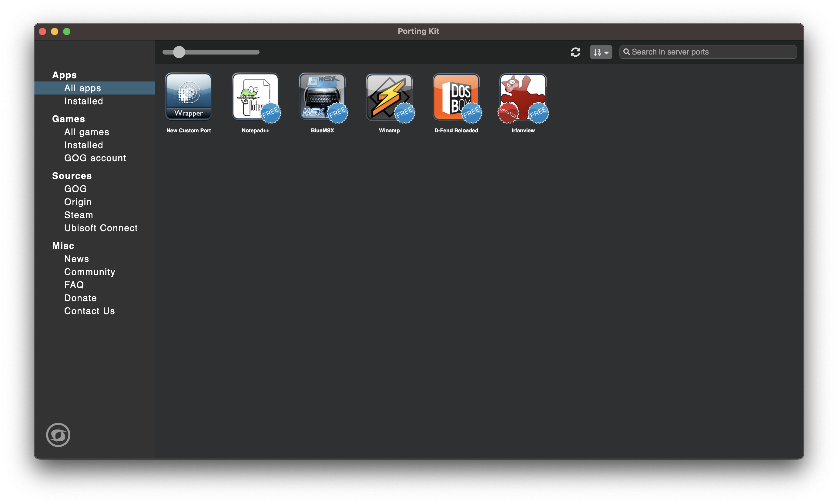Select the BlueMSX app icon

pos(322,97)
